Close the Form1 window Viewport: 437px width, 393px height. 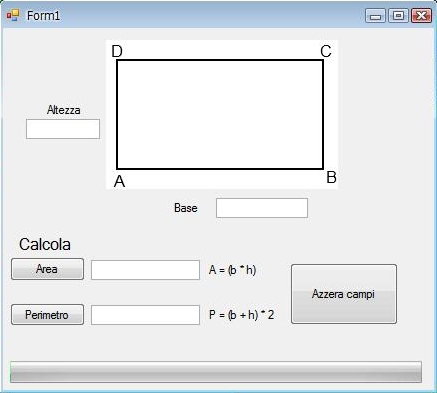coord(421,16)
